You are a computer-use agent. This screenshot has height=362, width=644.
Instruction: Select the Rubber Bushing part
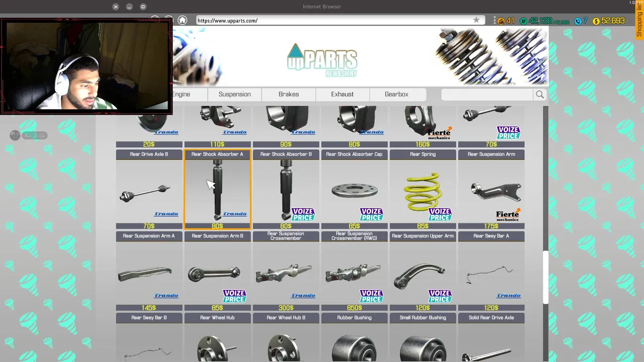click(x=354, y=337)
